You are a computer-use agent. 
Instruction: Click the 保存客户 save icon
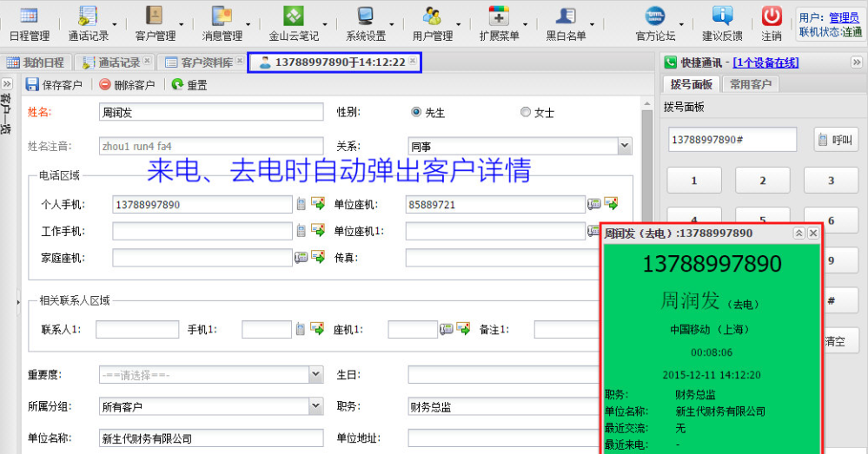click(32, 85)
